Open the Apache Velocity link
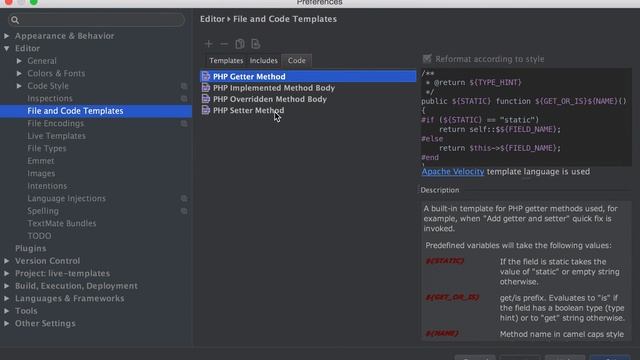Viewport: 640px width, 360px height. click(453, 171)
